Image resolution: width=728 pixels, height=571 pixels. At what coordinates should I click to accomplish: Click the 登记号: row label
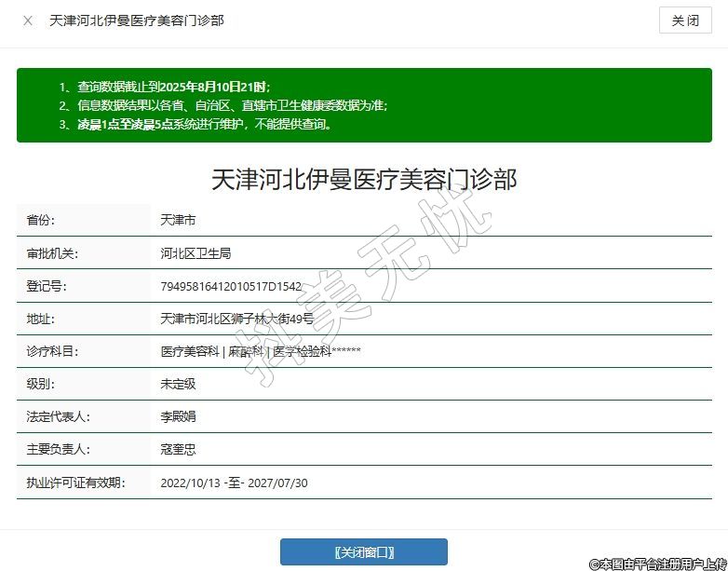pyautogui.click(x=47, y=286)
